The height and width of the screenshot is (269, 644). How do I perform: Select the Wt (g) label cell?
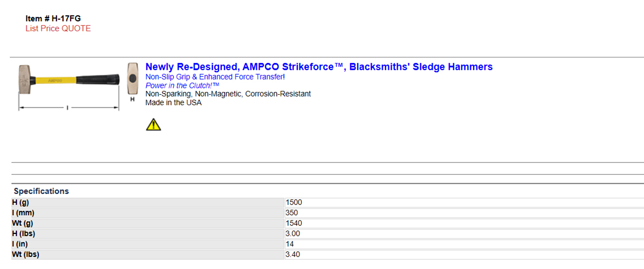coord(148,224)
